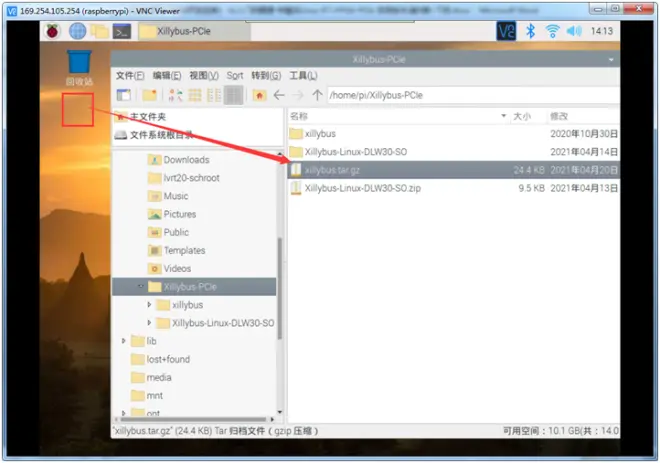
Task: Sort by the 修改 column header
Action: click(583, 116)
